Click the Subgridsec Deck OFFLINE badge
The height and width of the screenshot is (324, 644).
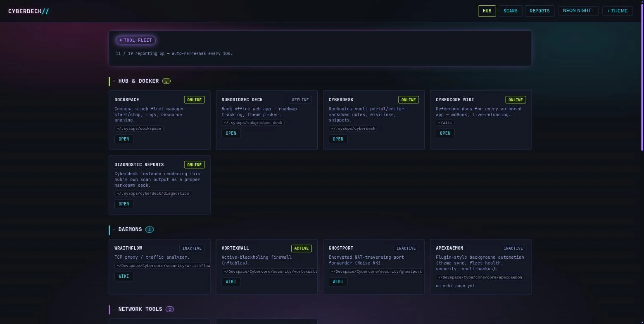(300, 100)
